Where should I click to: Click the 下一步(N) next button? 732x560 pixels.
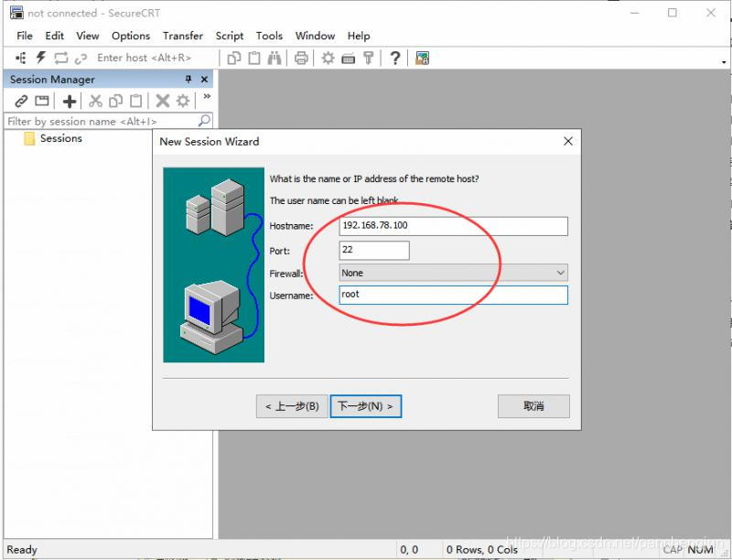(365, 406)
